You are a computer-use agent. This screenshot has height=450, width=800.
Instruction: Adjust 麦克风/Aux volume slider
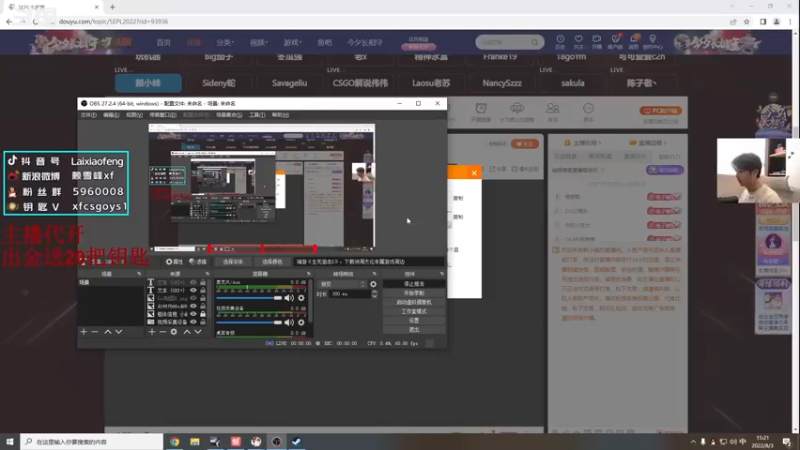(249, 298)
